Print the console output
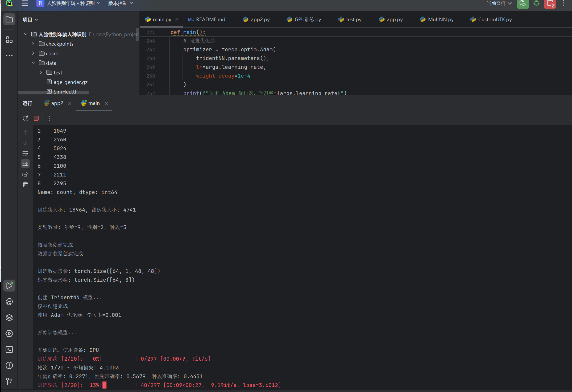 [x=25, y=174]
